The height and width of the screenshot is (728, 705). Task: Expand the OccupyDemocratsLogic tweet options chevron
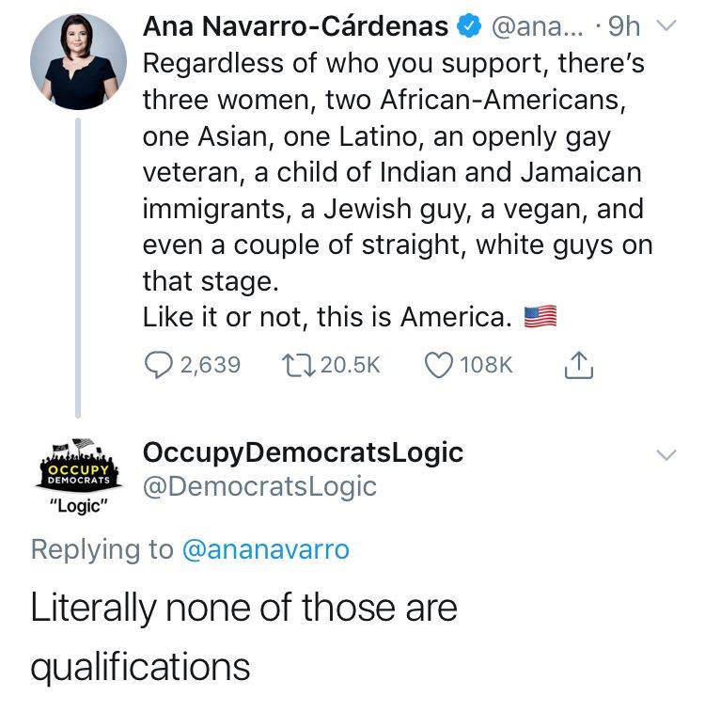666,454
